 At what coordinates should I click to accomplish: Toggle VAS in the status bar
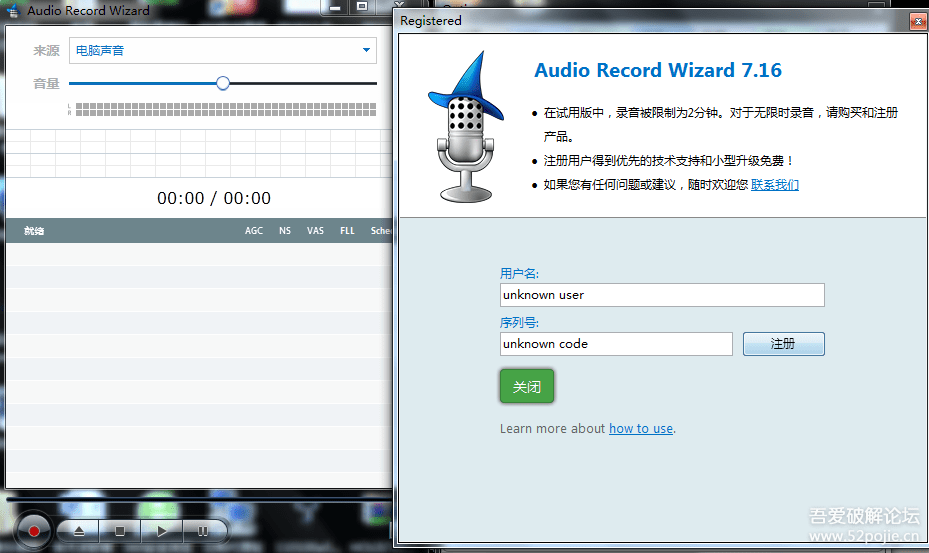315,231
